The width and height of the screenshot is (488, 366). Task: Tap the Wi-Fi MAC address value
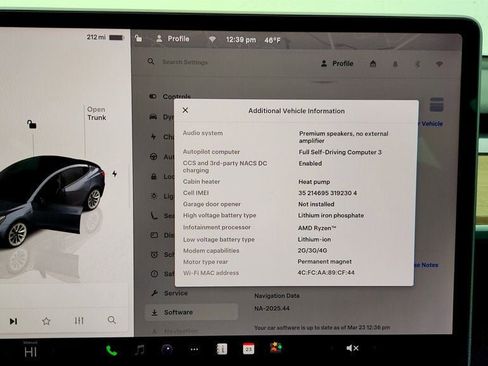(326, 272)
